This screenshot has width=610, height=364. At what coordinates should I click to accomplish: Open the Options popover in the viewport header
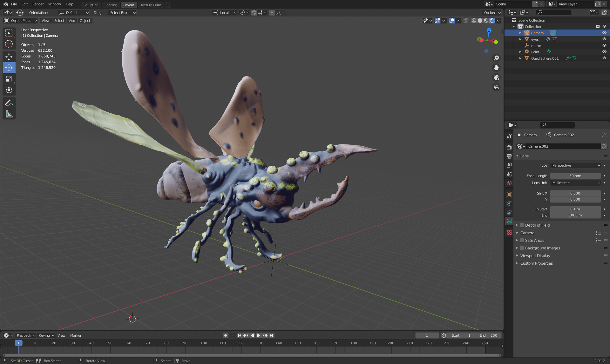[491, 12]
